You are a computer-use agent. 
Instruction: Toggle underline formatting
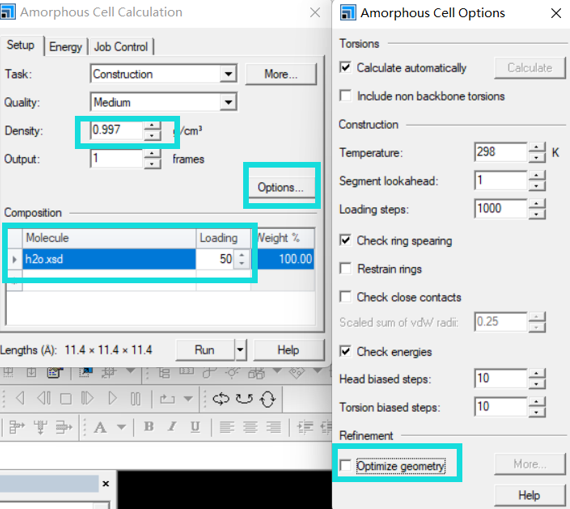[x=195, y=427]
